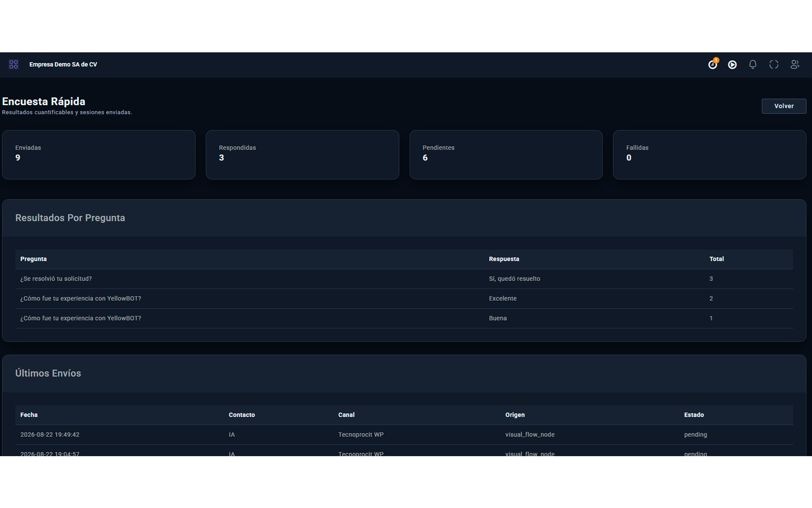The image size is (812, 508).
Task: Click the Respuesta column header
Action: pos(504,259)
